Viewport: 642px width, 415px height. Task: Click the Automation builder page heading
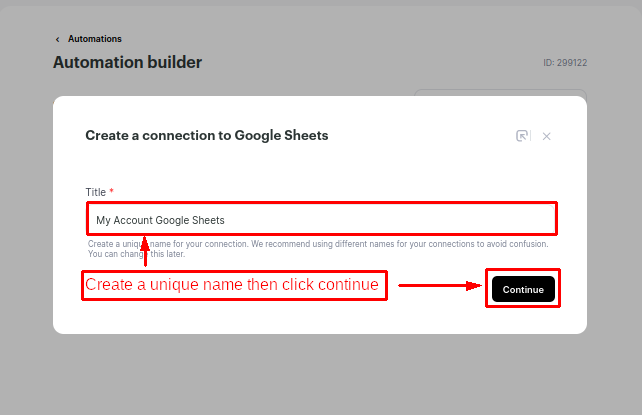click(127, 62)
